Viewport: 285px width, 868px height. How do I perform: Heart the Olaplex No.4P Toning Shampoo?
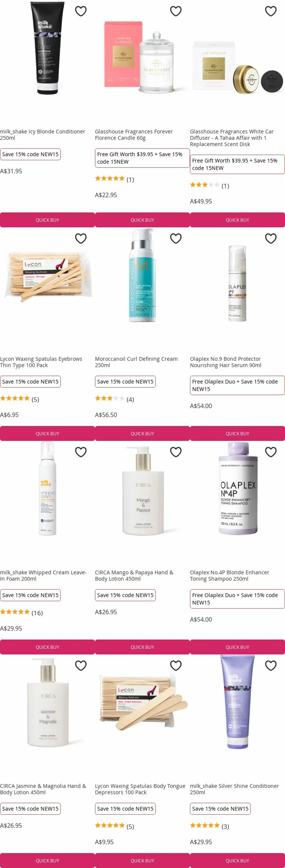point(271,452)
